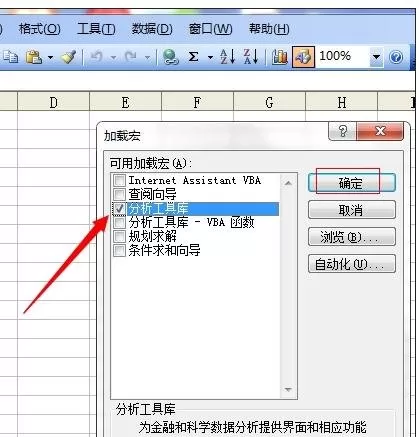Screen dimensions: 419x437
Task: Click the 确定 button
Action: [x=352, y=183]
